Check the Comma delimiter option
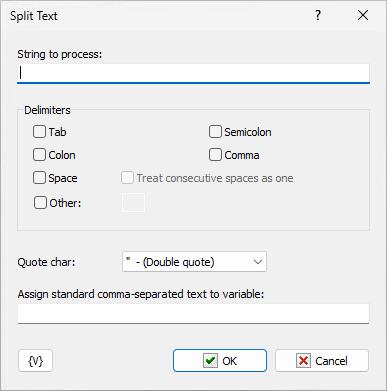The image size is (387, 391). [215, 155]
